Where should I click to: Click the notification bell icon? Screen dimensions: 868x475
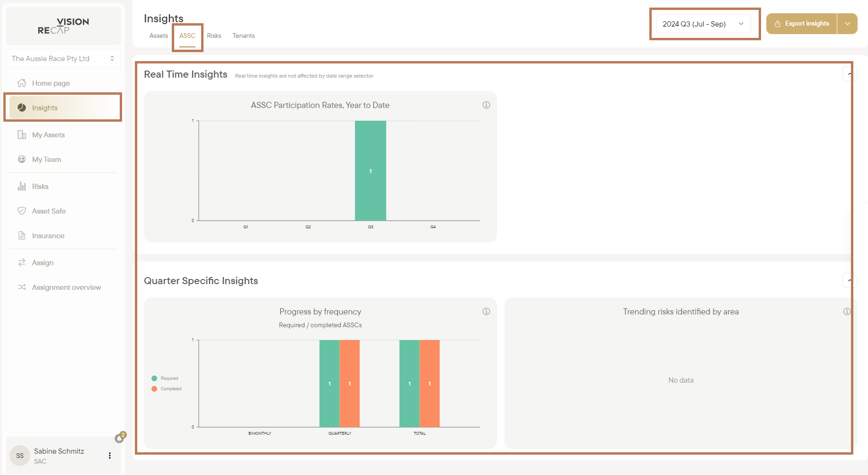[119, 438]
